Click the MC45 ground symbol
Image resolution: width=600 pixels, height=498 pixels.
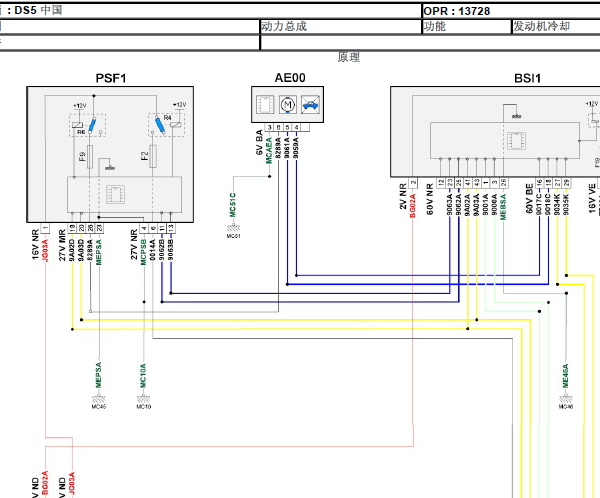pyautogui.click(x=99, y=402)
